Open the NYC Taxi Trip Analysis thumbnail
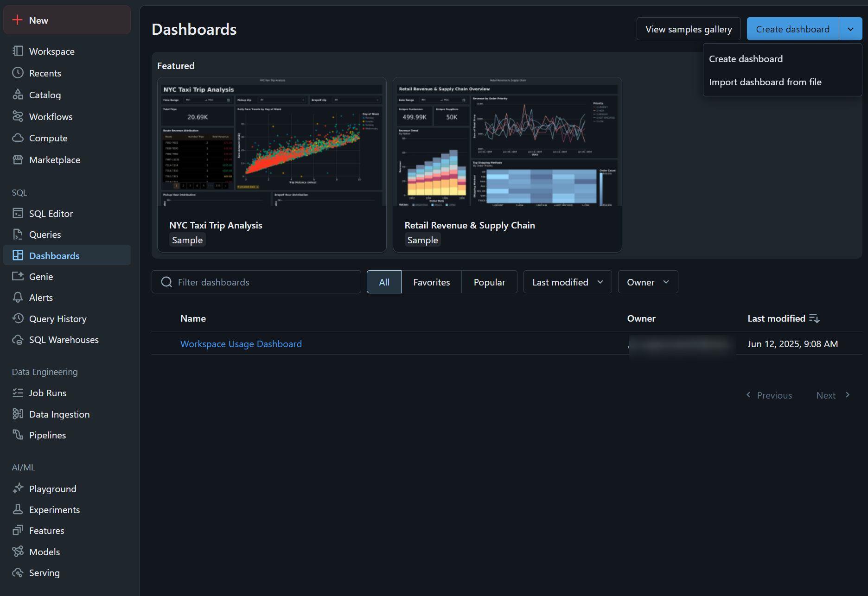This screenshot has width=868, height=596. pyautogui.click(x=272, y=142)
